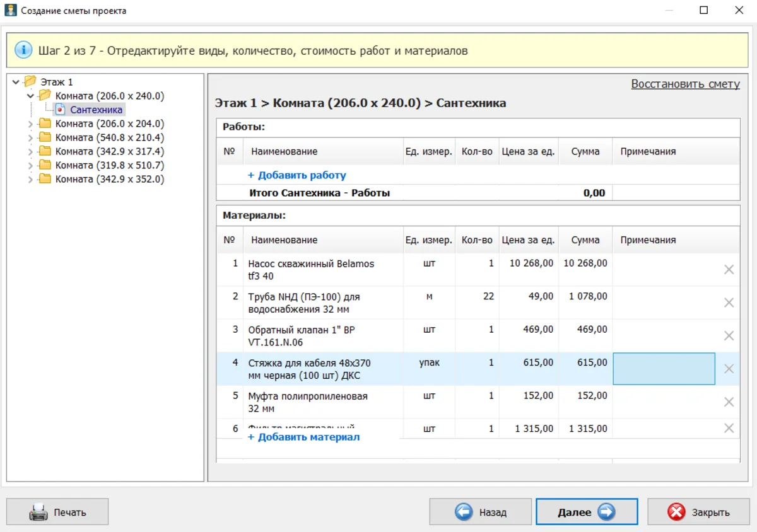Click the folder icon of Комната (319.8 x 510.7)
This screenshot has height=532, width=757.
tap(45, 165)
